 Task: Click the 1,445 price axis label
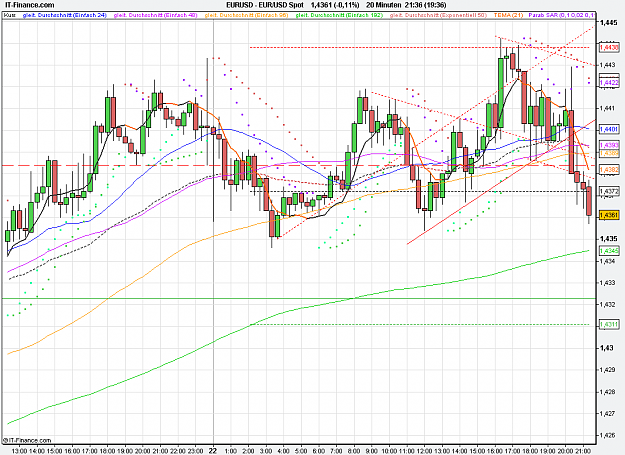608,23
